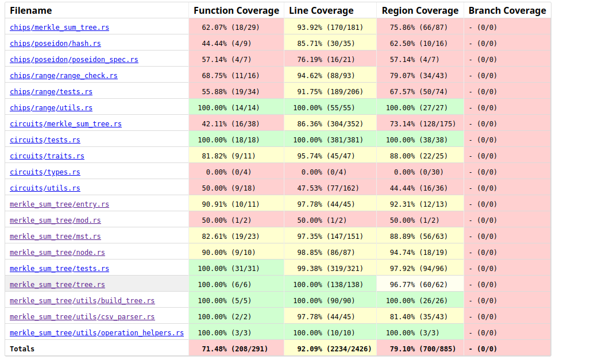
Task: Select the 76.19% (16/21) line coverage cell
Action: click(x=330, y=60)
